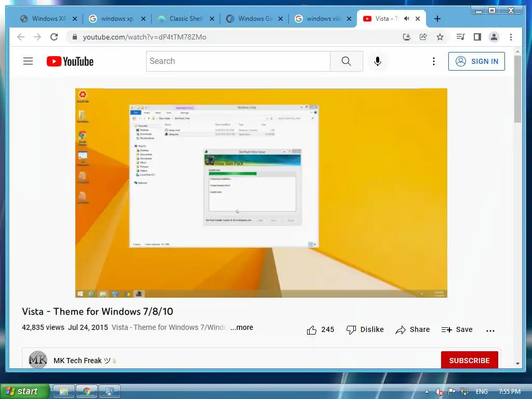
Task: Save the video to a playlist
Action: click(x=457, y=330)
